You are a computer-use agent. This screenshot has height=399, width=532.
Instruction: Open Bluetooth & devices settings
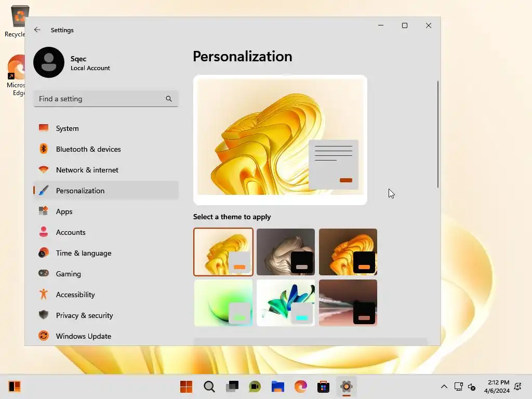pyautogui.click(x=106, y=149)
